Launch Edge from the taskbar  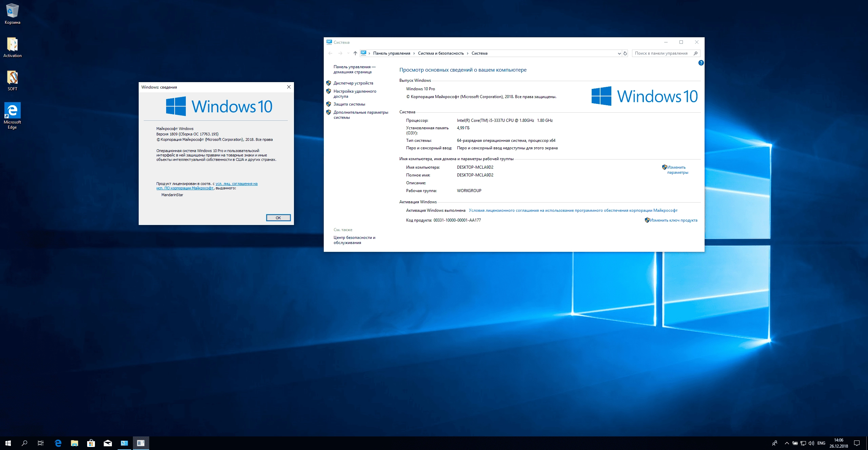point(58,443)
